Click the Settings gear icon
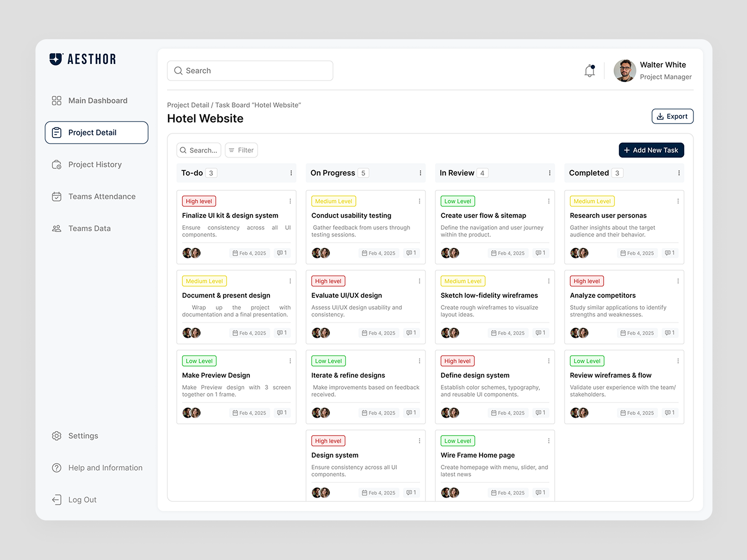Image resolution: width=747 pixels, height=560 pixels. 56,436
